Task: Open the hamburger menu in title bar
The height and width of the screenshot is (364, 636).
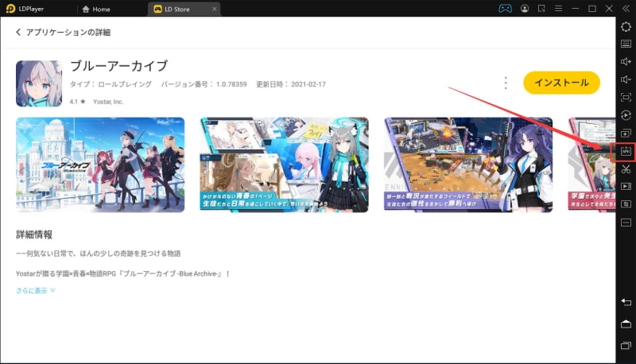Action: (559, 9)
